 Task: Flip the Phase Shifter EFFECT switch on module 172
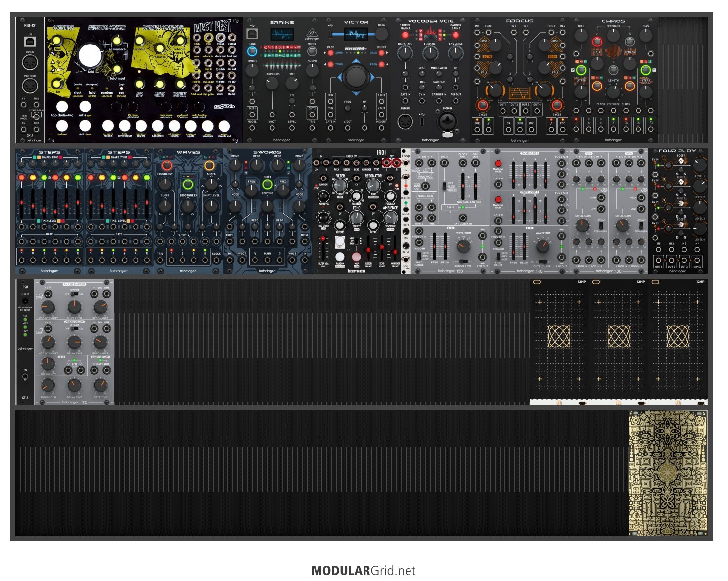74,294
